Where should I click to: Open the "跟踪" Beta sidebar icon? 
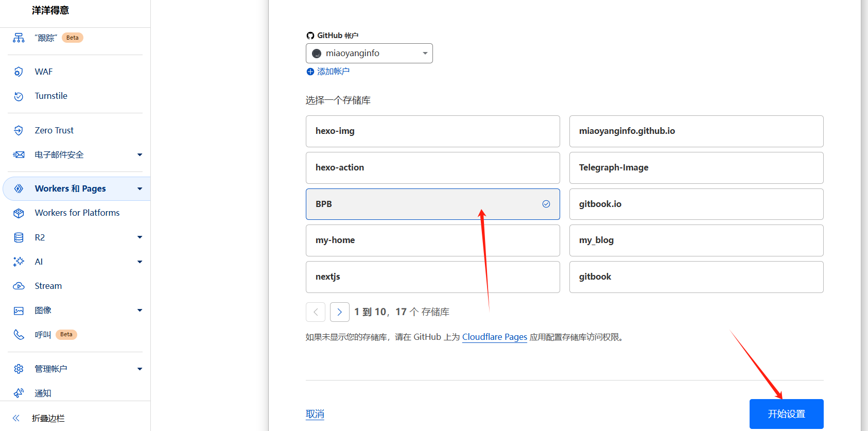coord(19,38)
